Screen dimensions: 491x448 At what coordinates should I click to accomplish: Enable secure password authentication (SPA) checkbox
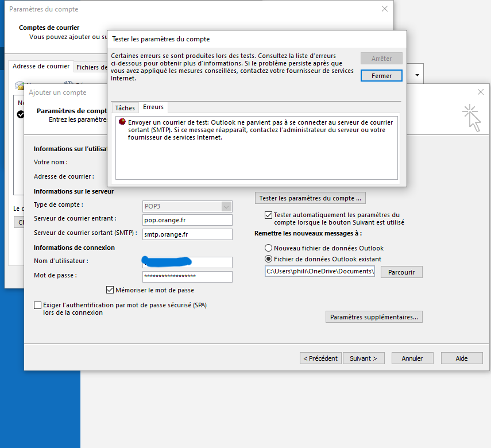pyautogui.click(x=38, y=305)
